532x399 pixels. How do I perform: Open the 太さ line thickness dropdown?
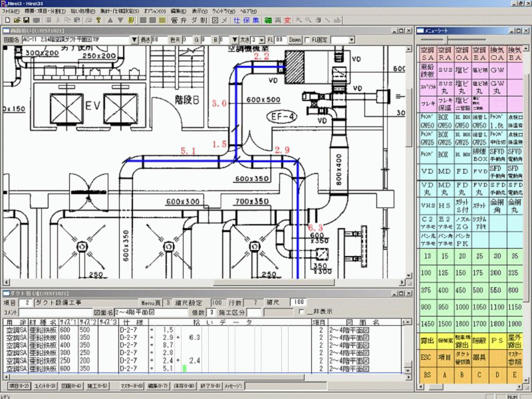(263, 40)
